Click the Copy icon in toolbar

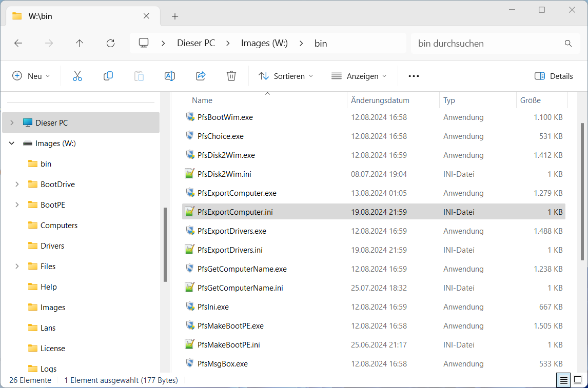(108, 76)
